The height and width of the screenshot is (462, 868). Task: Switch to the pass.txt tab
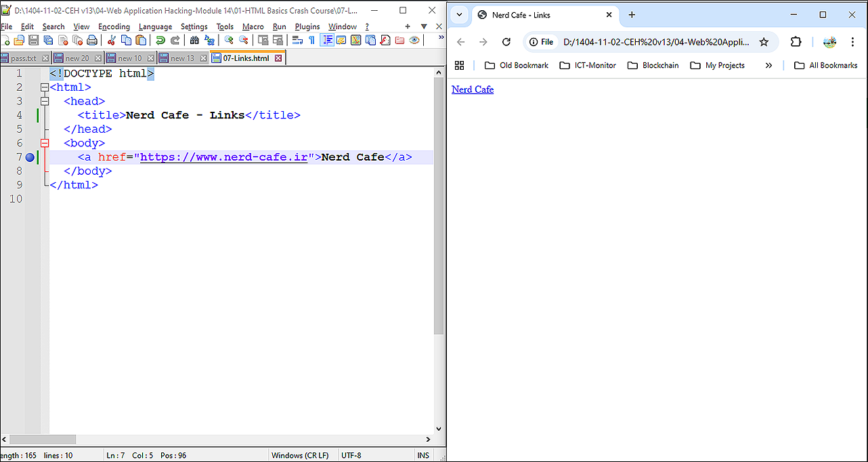24,58
